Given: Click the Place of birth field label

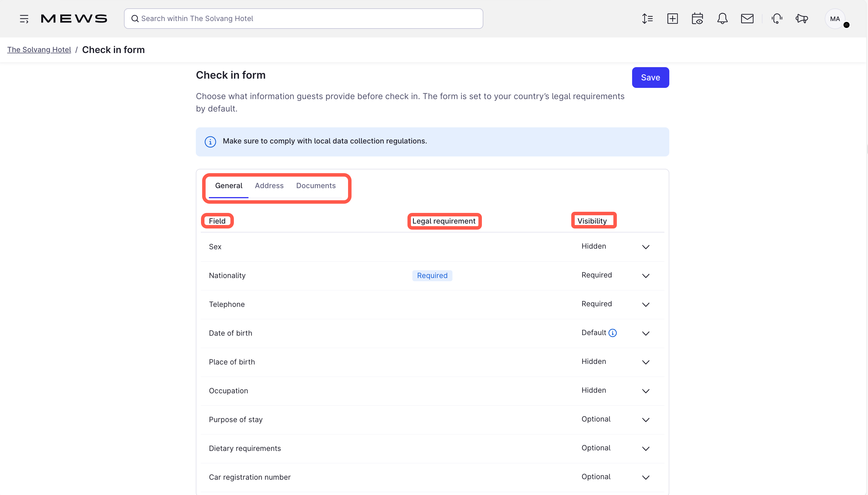Looking at the screenshot, I should pos(232,362).
